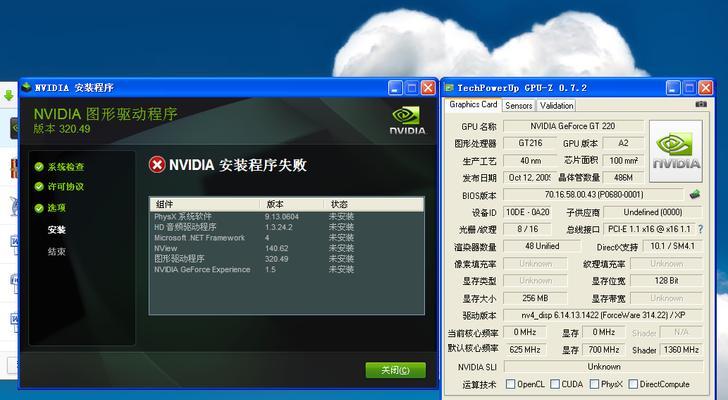Click the red error X icon beside 安装程序失败
Screen dimensions: 728x400
157,165
